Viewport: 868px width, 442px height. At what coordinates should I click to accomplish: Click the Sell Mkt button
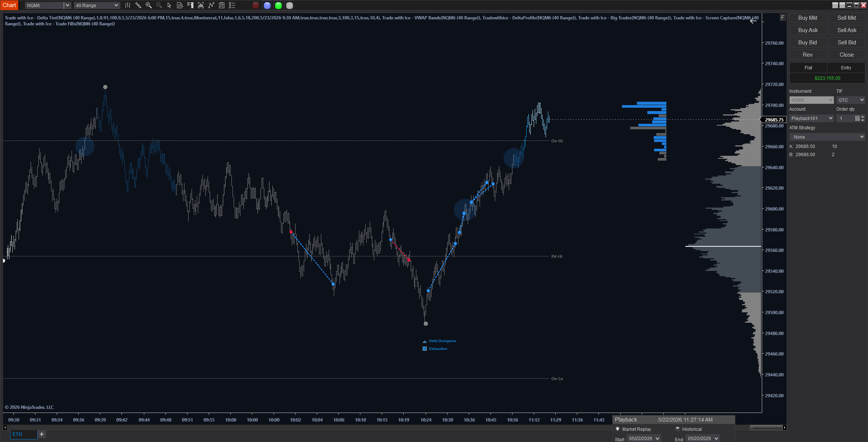tap(846, 18)
